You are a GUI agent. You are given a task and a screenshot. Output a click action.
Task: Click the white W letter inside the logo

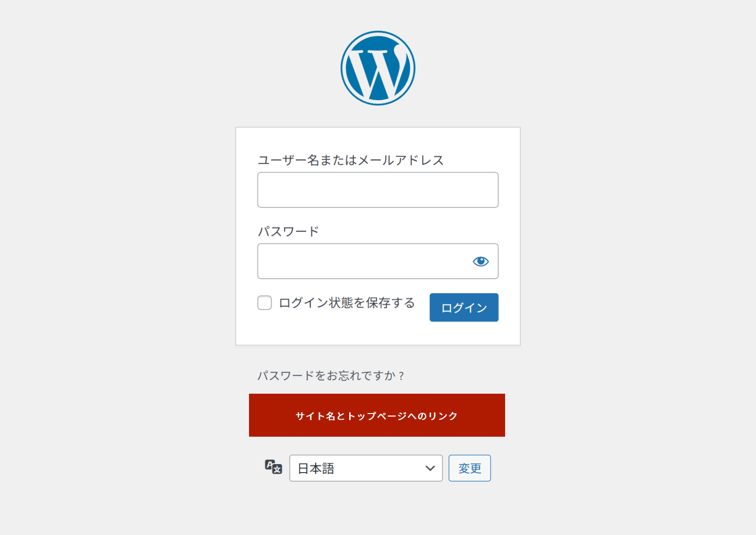(377, 71)
